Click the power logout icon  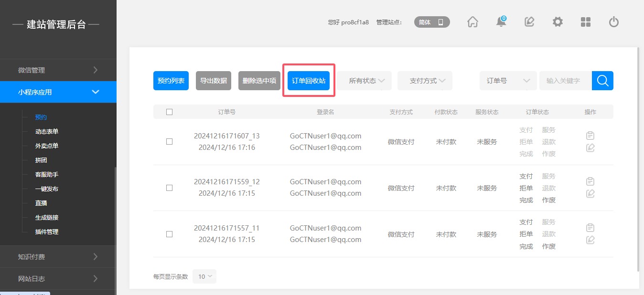coord(614,22)
